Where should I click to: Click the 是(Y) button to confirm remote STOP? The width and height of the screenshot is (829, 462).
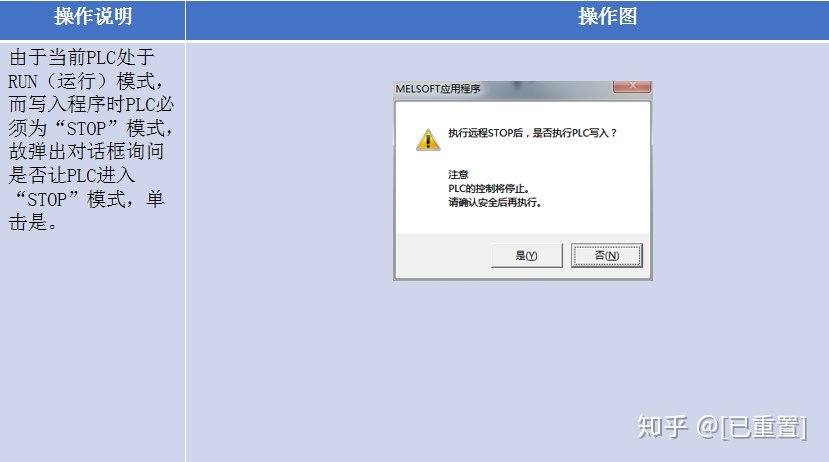(527, 255)
